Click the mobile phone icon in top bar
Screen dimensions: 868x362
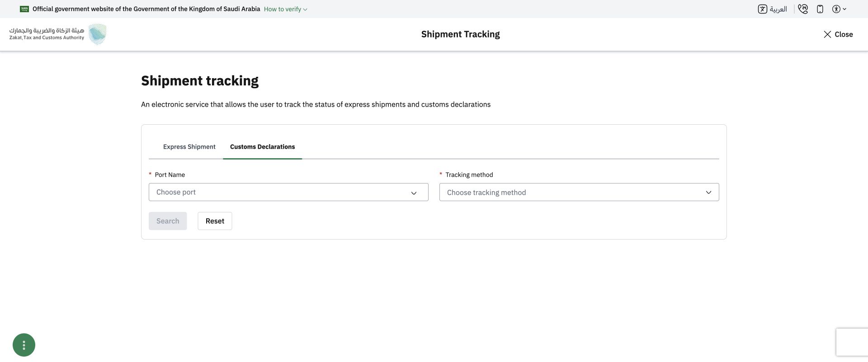pos(820,9)
